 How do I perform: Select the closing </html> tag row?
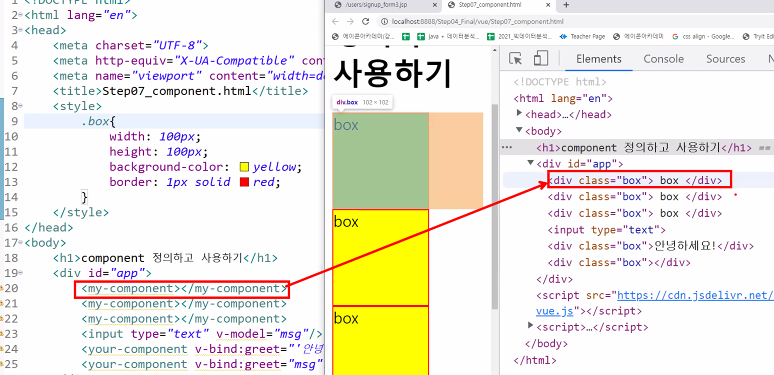coord(535,360)
